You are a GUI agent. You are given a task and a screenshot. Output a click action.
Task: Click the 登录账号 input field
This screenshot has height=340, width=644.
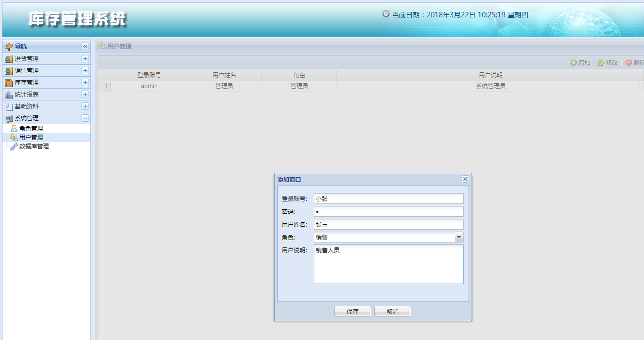[388, 198]
